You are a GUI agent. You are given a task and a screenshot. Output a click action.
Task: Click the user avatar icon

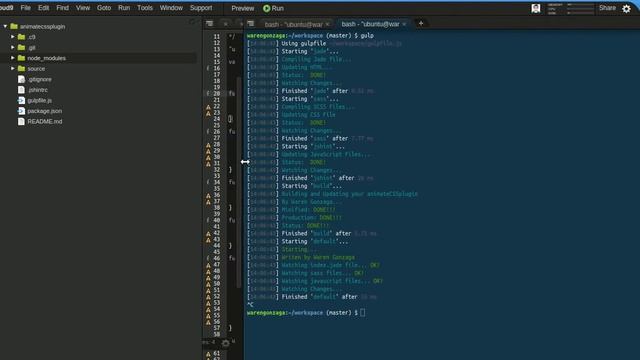[x=536, y=8]
